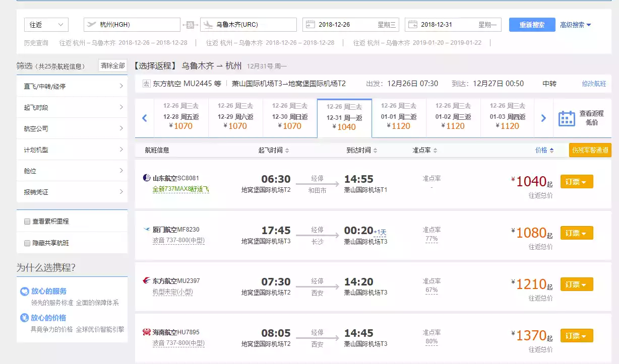Viewport: 619px width, 364px height.
Task: Select the 01-01 周二返 date tab
Action: click(399, 118)
